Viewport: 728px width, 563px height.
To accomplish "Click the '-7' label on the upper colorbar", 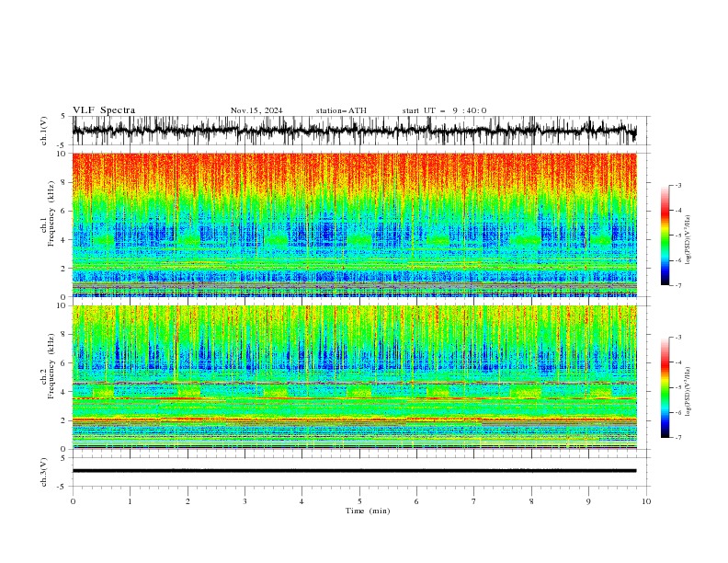I will (x=677, y=285).
